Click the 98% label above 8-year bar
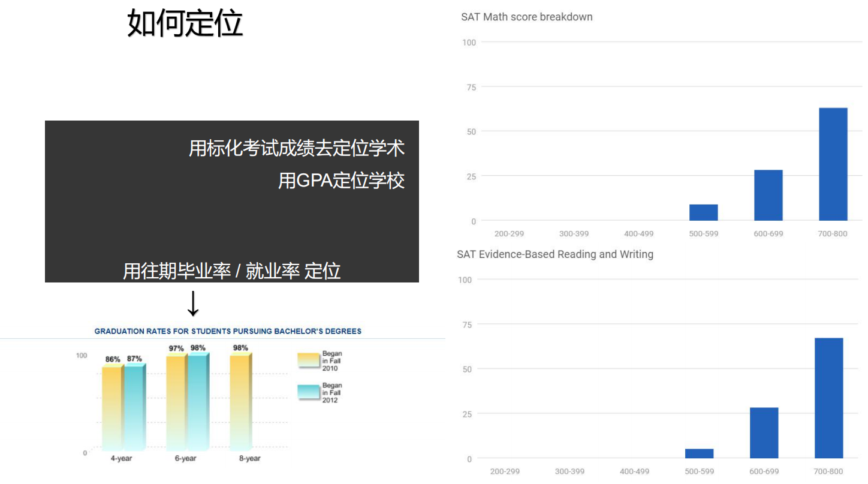This screenshot has width=868, height=484. click(240, 348)
